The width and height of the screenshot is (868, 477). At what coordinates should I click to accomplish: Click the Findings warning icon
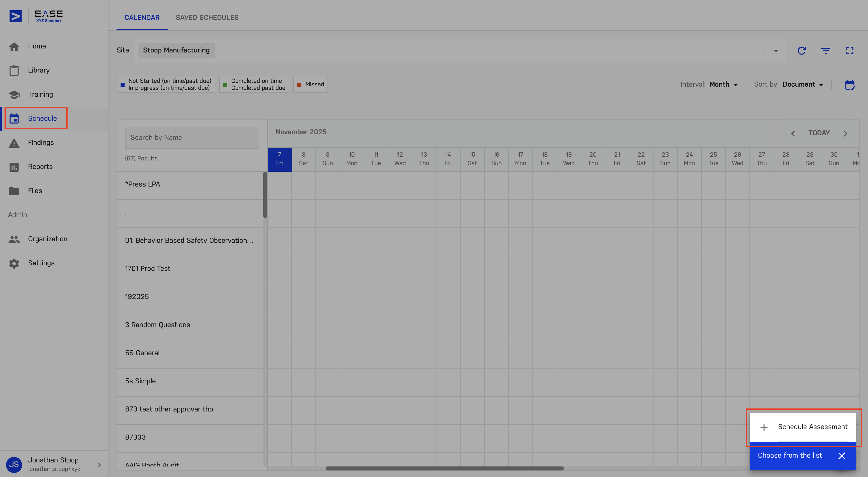(x=14, y=143)
